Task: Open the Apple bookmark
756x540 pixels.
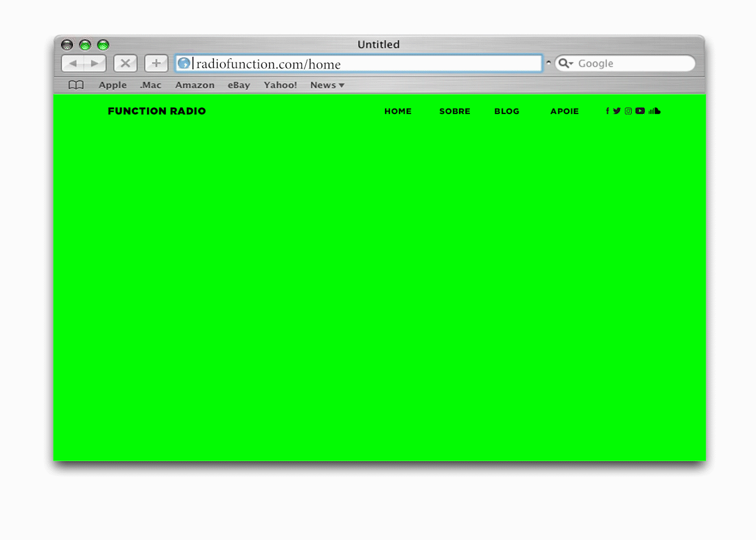Action: [x=112, y=85]
